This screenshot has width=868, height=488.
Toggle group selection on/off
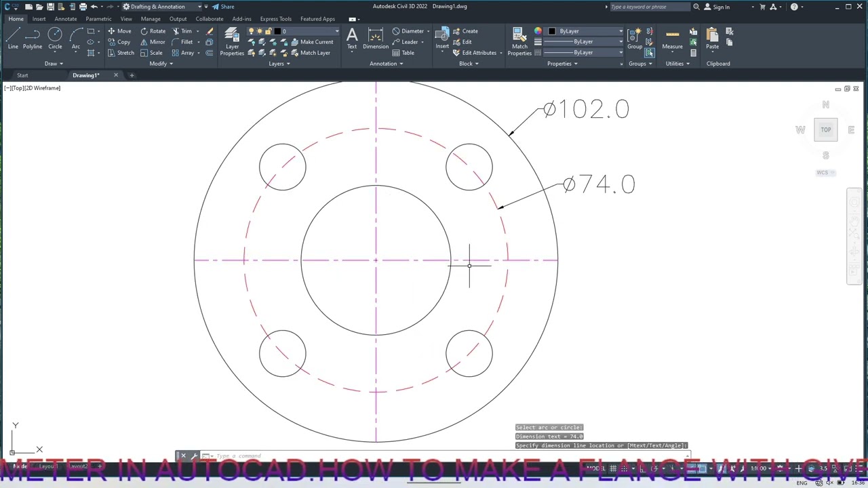pos(650,53)
